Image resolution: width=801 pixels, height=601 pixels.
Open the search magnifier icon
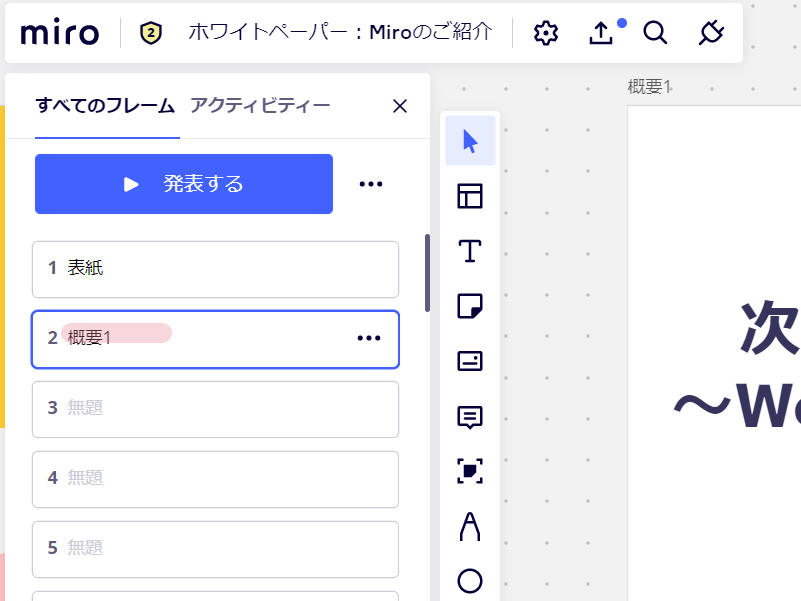[x=655, y=33]
